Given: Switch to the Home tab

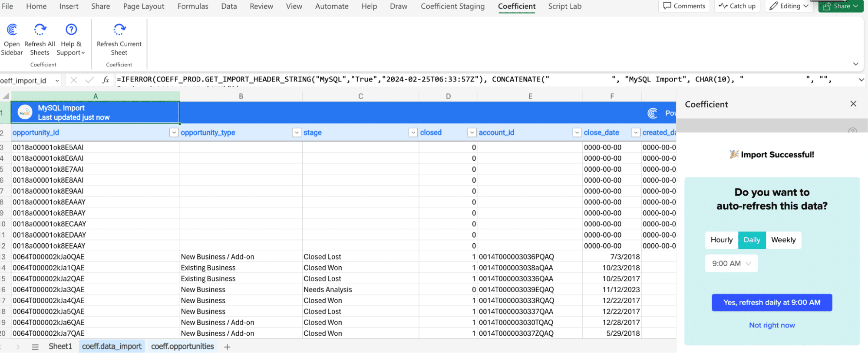Looking at the screenshot, I should [x=36, y=6].
